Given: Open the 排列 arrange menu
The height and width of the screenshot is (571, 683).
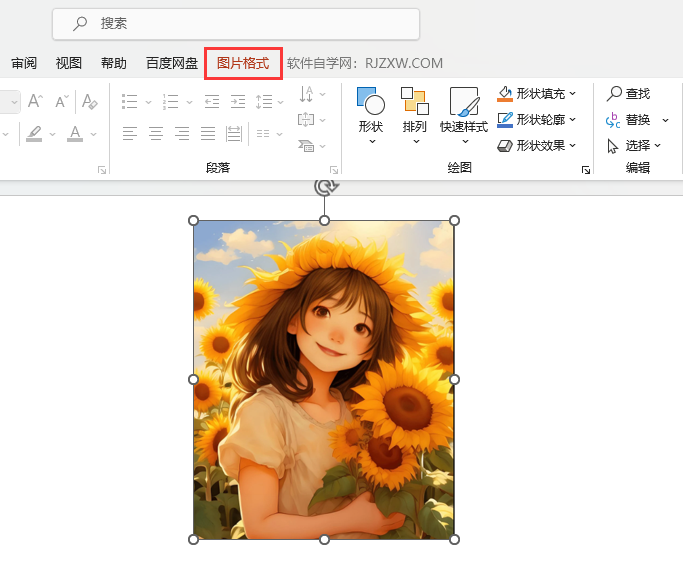Looking at the screenshot, I should point(414,115).
